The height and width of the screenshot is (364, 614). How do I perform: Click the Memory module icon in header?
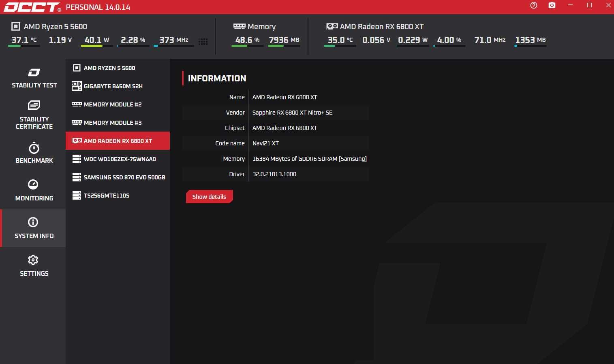coord(239,26)
